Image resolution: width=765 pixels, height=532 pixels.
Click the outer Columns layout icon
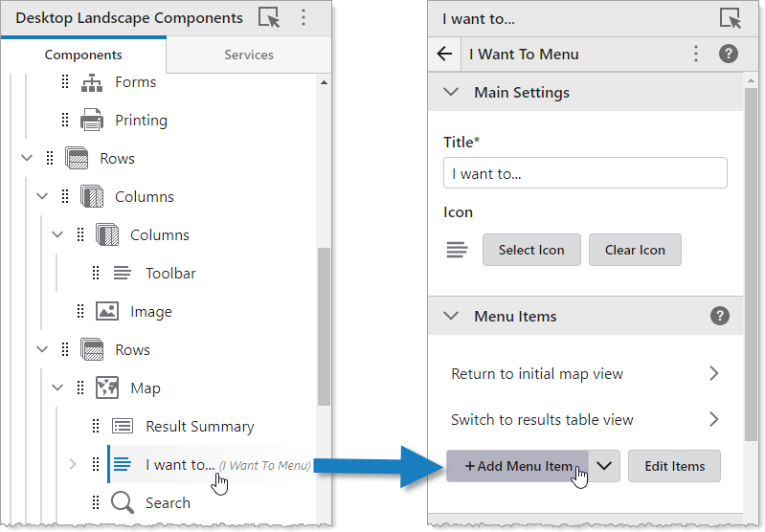coord(92,196)
